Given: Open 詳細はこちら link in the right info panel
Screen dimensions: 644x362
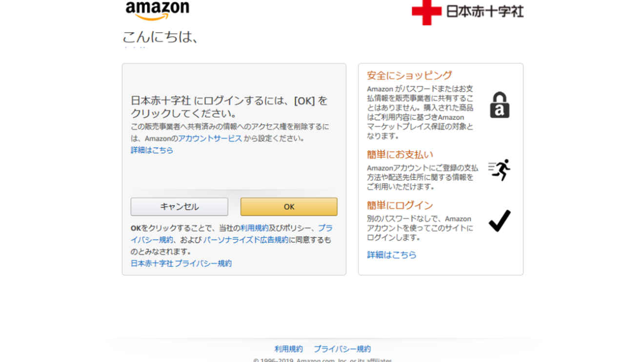Looking at the screenshot, I should click(x=392, y=255).
